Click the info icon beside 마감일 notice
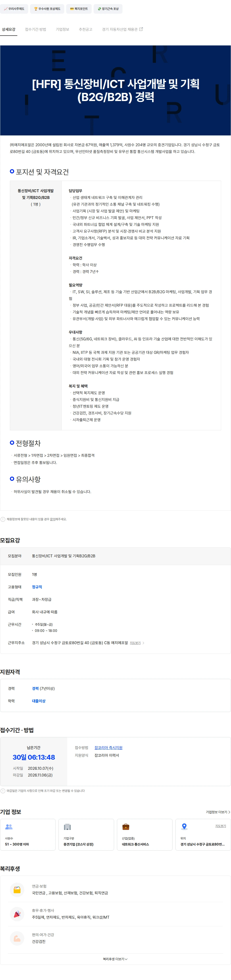Image resolution: width=231 pixels, height=980 pixels. [x=3, y=790]
